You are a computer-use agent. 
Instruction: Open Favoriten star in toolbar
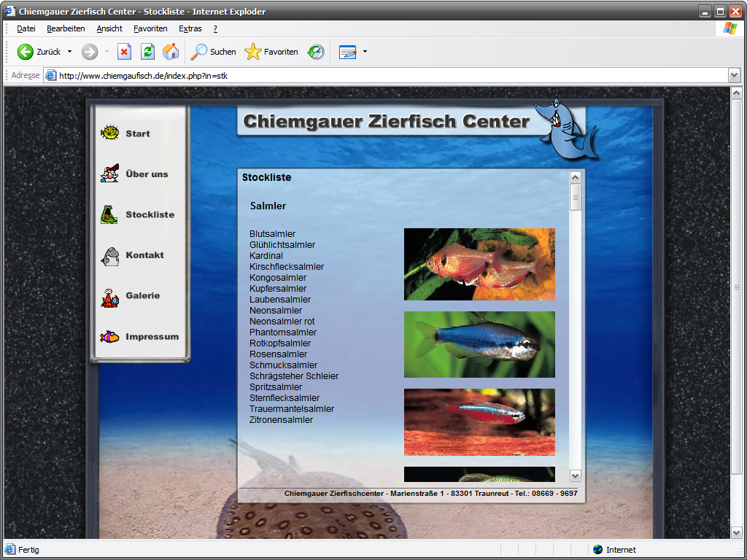pos(271,52)
